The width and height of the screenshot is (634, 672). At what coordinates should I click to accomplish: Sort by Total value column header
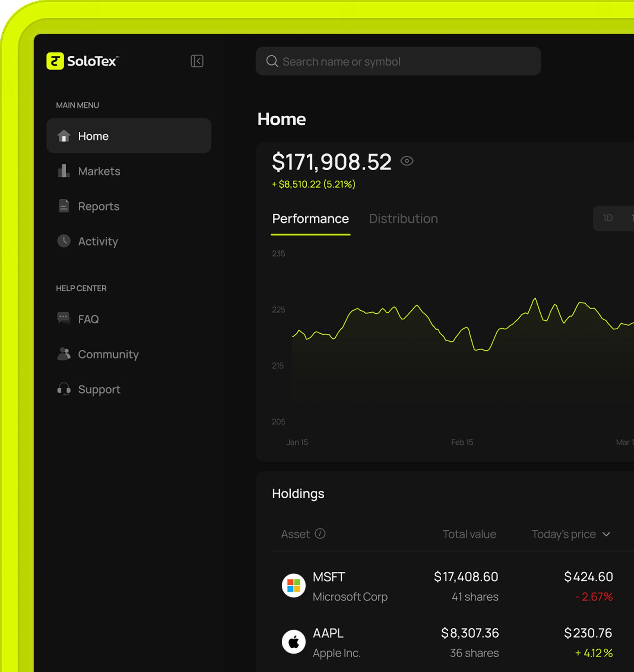click(x=469, y=534)
